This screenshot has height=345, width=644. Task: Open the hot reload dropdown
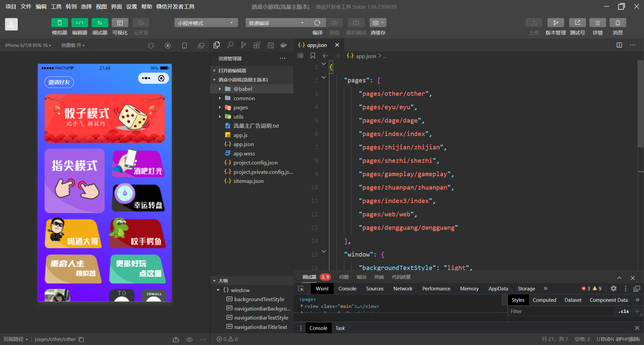pos(73,45)
